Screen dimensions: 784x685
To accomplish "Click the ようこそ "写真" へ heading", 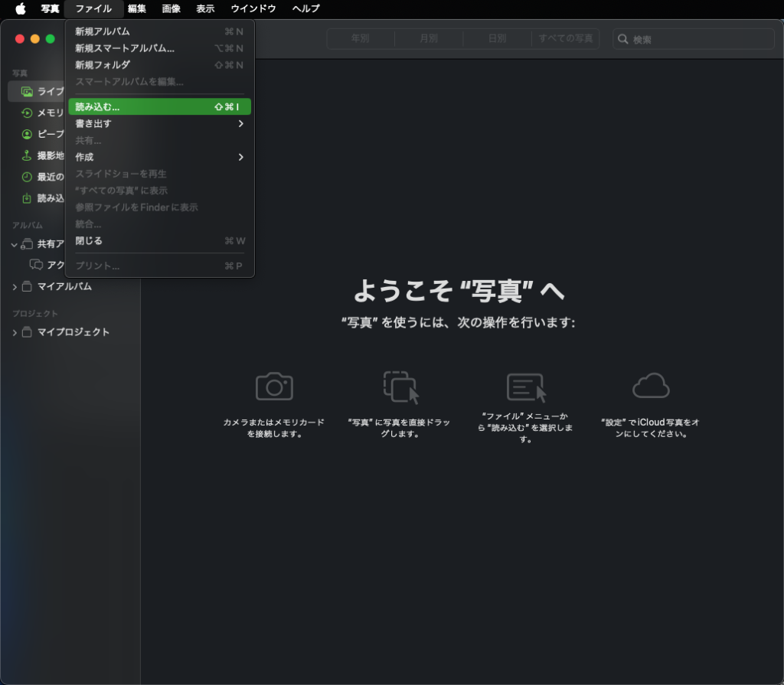I will 459,291.
